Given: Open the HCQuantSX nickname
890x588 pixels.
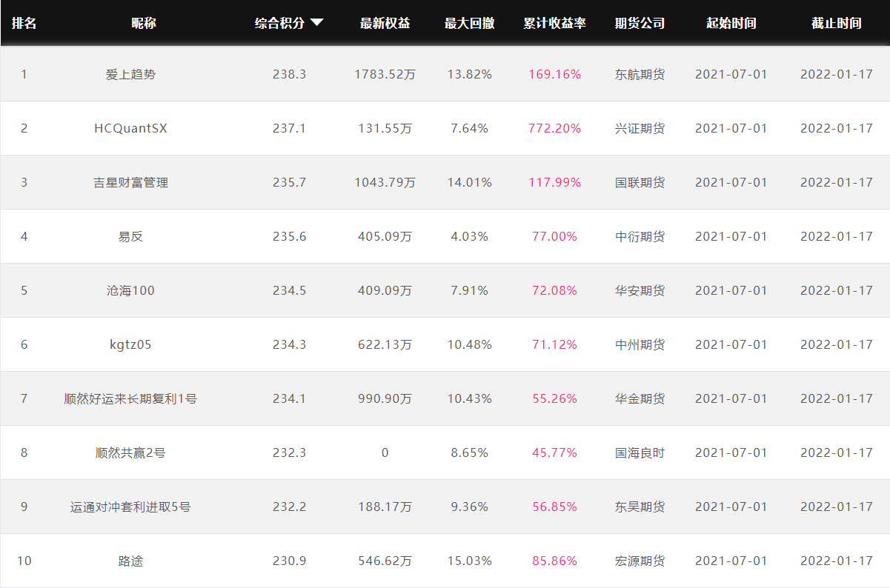Looking at the screenshot, I should (x=130, y=128).
